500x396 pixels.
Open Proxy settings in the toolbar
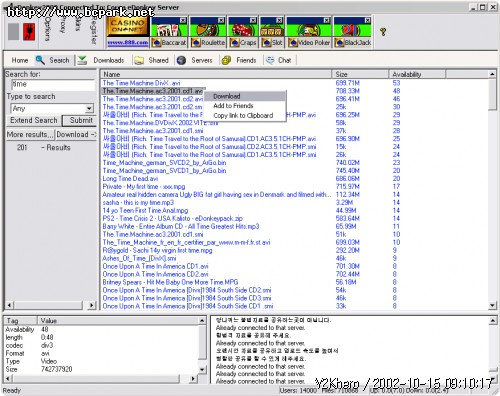tap(63, 26)
